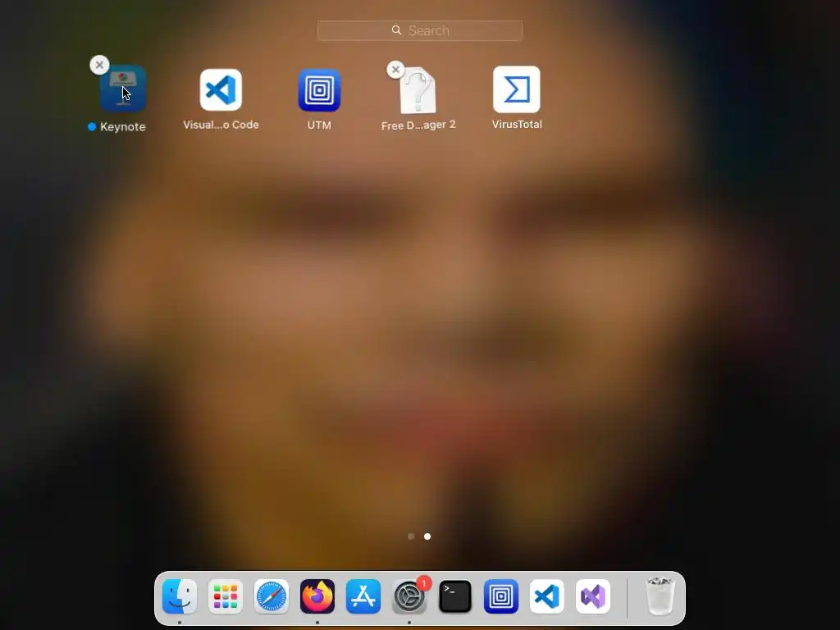Delete Free Download Manager 2 via X badge

pyautogui.click(x=395, y=70)
